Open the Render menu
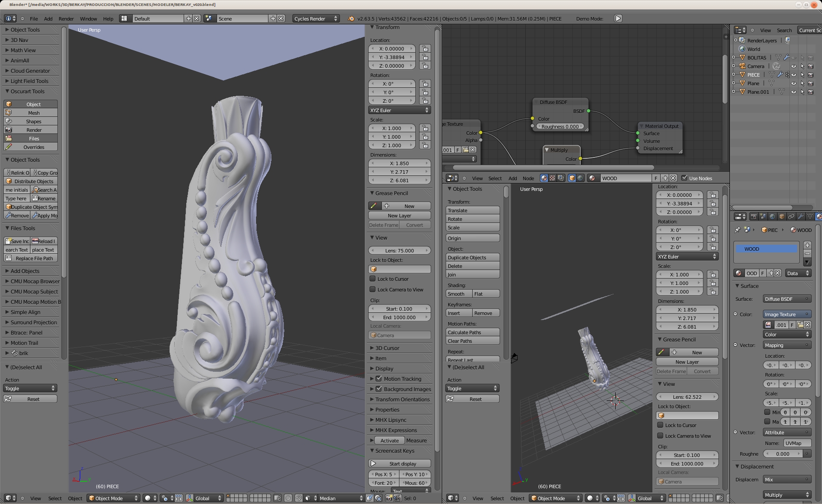822x504 pixels. pyautogui.click(x=66, y=19)
